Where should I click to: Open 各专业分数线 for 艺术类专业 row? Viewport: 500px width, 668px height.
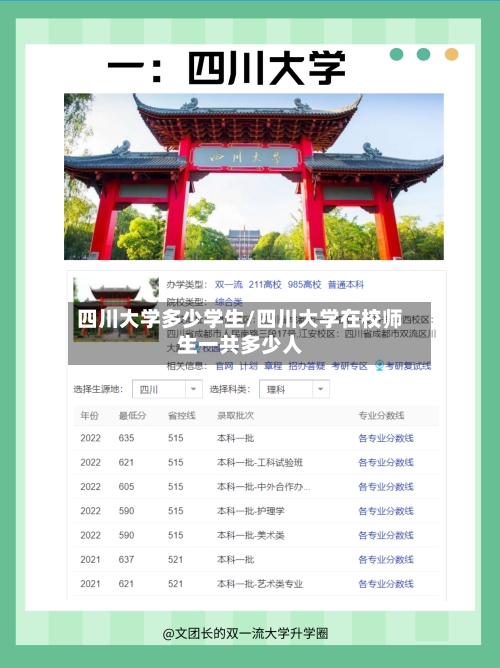tap(386, 584)
